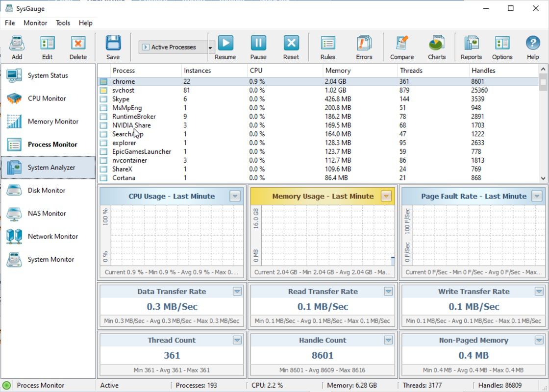Click the green status indicator in the status bar
Screen dimensions: 549x392
pyautogui.click(x=6, y=386)
